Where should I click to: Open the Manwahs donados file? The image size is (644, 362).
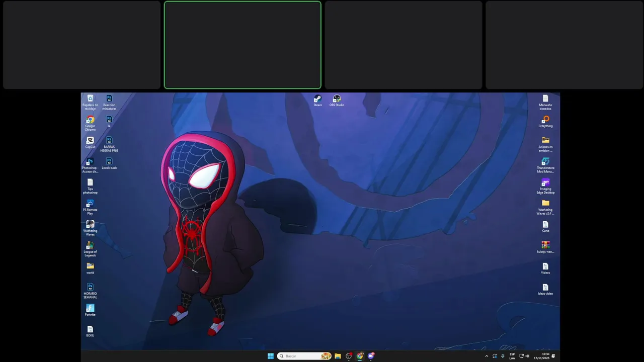[x=545, y=103]
